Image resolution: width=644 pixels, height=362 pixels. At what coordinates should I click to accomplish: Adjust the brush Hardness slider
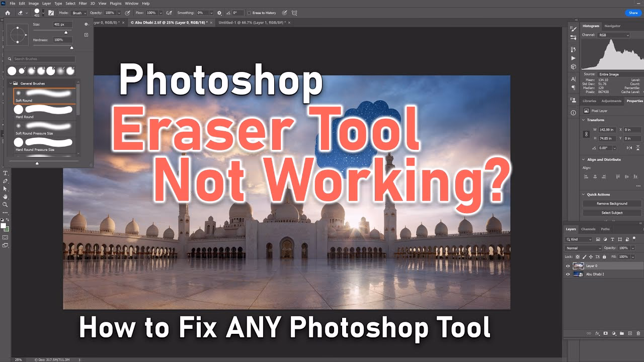[72, 46]
